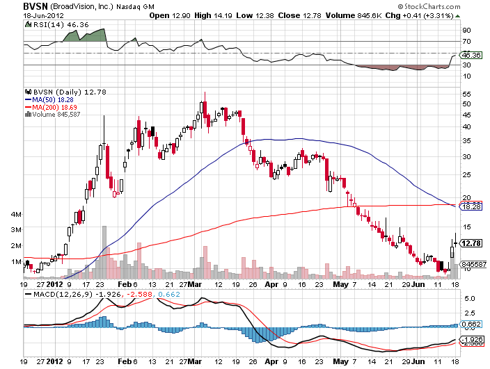Click the candlestick icon beside BVSN (Daily)
The width and height of the screenshot is (490, 369).
pos(29,92)
